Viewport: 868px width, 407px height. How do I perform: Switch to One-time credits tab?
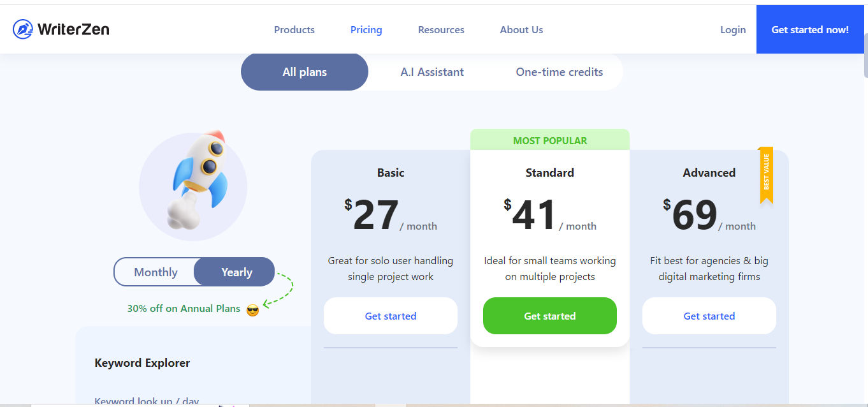(x=560, y=72)
